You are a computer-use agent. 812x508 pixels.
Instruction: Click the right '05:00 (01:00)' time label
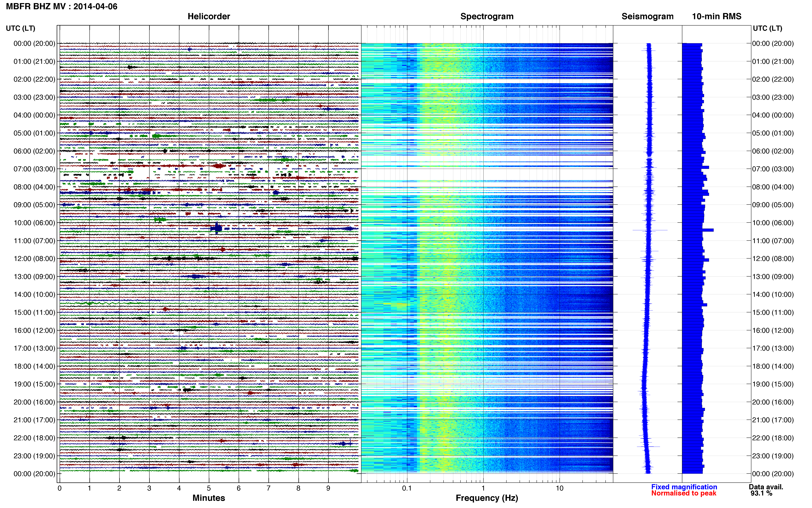tap(773, 133)
